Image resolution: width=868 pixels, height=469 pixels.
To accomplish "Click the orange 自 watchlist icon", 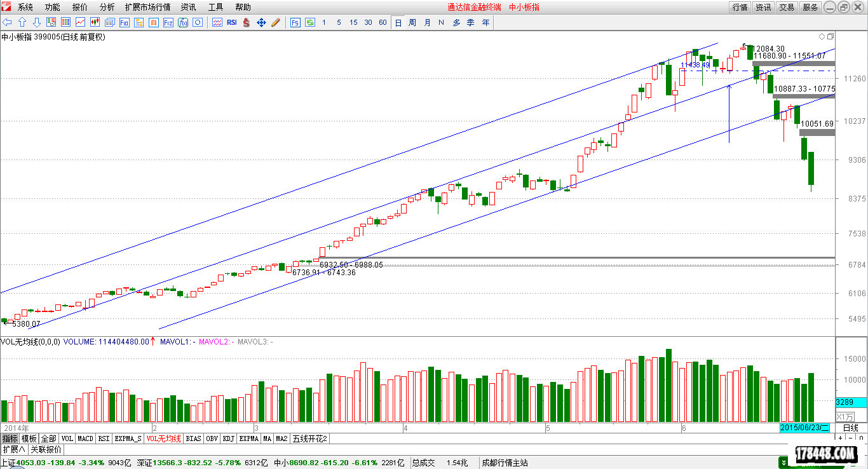I will click(154, 22).
